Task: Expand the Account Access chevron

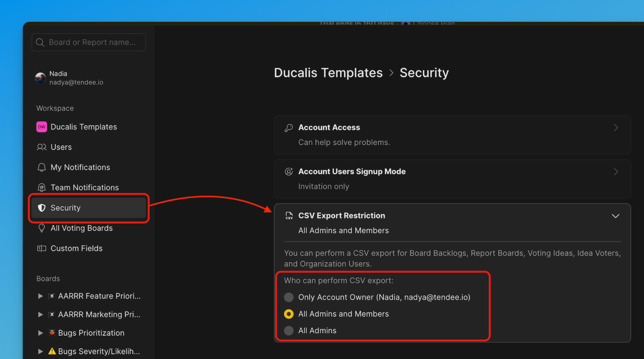Action: pos(615,128)
